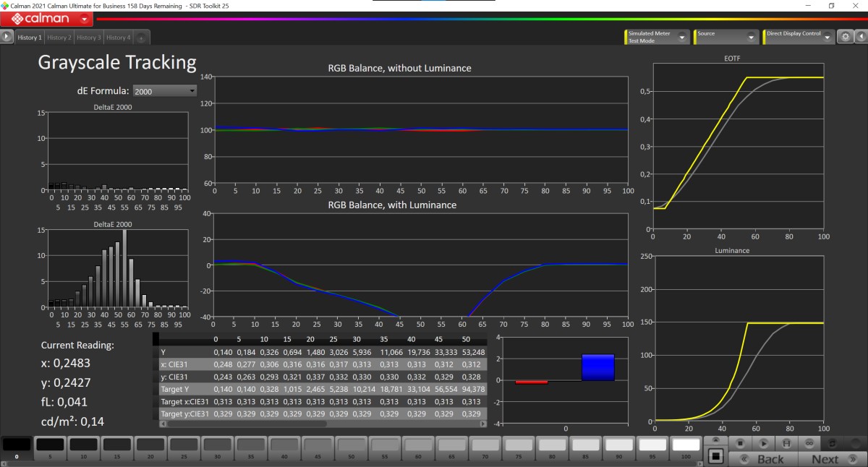
Task: Click the blue bar in RGB bar chart
Action: pyautogui.click(x=597, y=367)
